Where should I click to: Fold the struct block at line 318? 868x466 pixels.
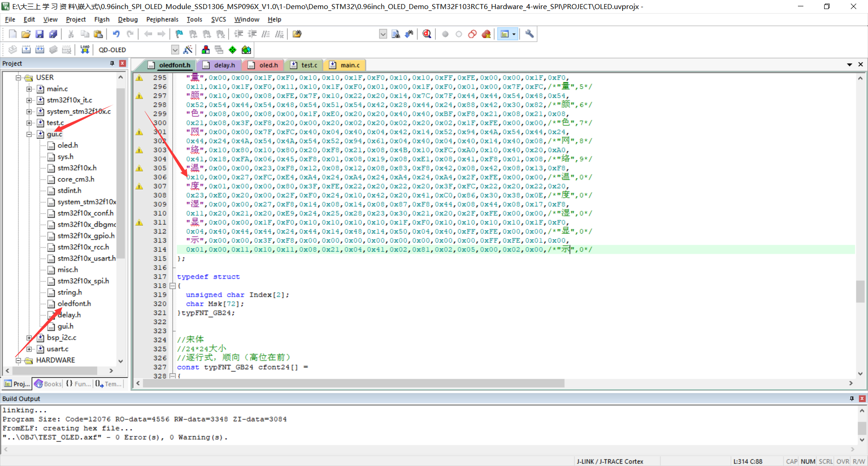pyautogui.click(x=172, y=286)
